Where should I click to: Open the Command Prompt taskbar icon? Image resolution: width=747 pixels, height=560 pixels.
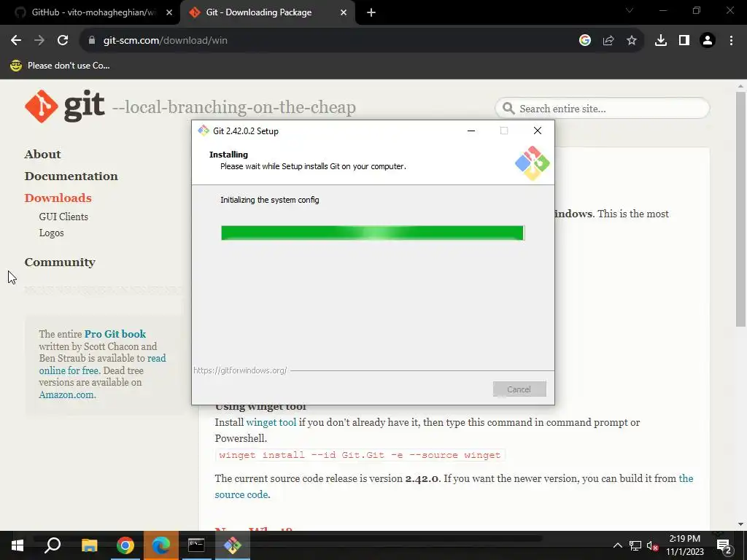[x=196, y=545]
